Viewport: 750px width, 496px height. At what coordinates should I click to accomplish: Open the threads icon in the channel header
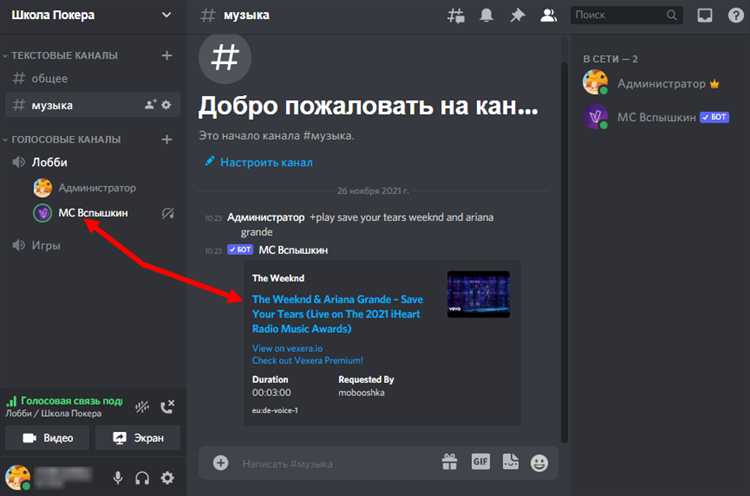pos(455,16)
